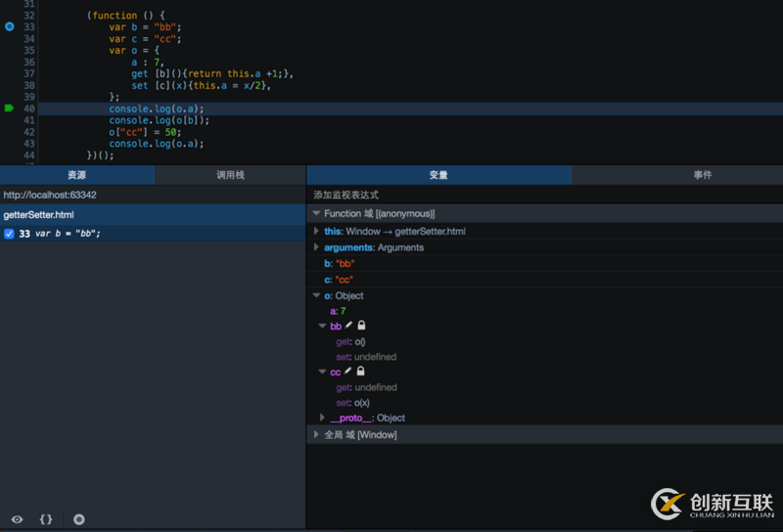Click the lock icon next to bb
Viewport: 783px width, 532px height.
[361, 326]
